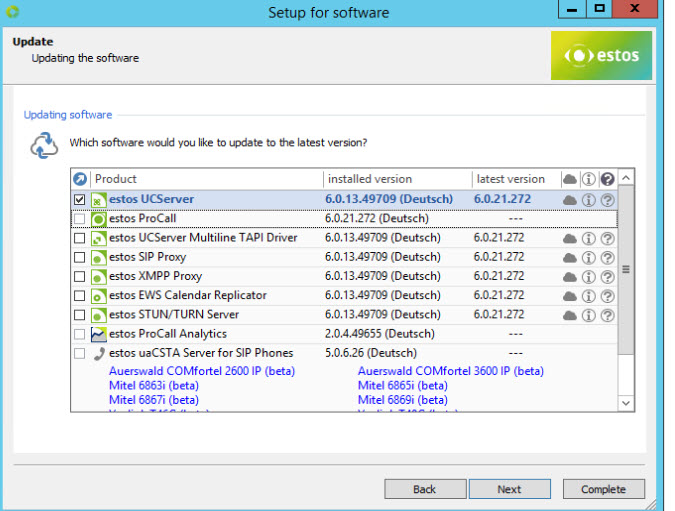Viewport: 675px width, 511px height.
Task: Sort by the installed version column header
Action: click(396, 180)
